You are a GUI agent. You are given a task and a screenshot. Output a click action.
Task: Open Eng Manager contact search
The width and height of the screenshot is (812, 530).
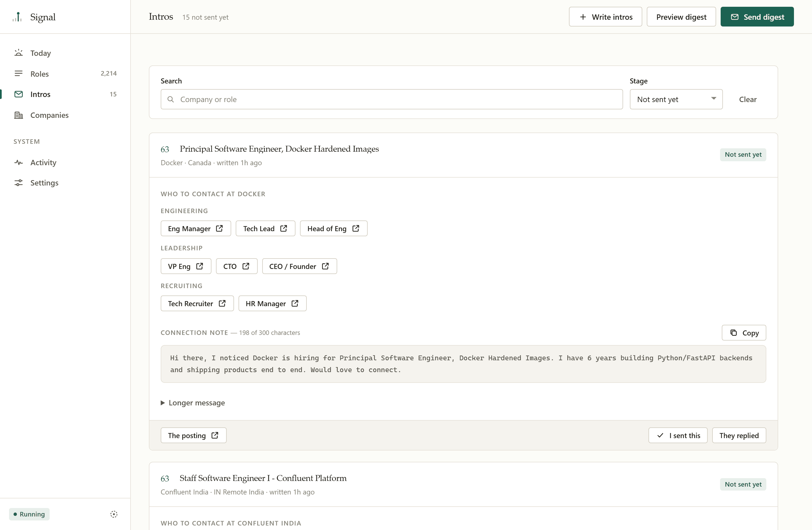pyautogui.click(x=196, y=229)
